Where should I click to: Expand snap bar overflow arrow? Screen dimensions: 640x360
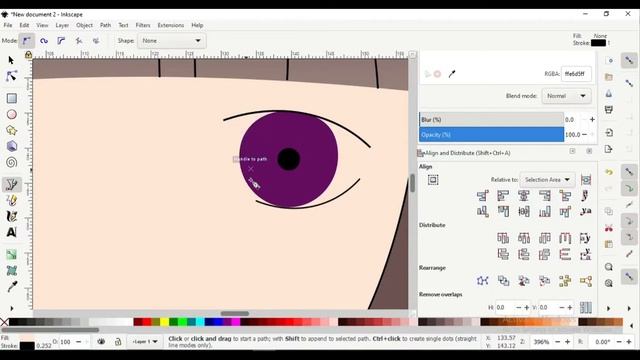click(629, 308)
